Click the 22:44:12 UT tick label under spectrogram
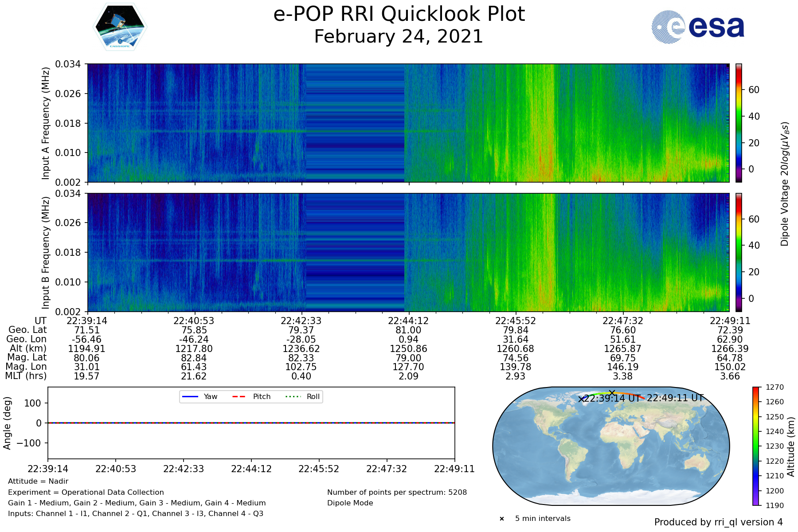 pyautogui.click(x=408, y=321)
